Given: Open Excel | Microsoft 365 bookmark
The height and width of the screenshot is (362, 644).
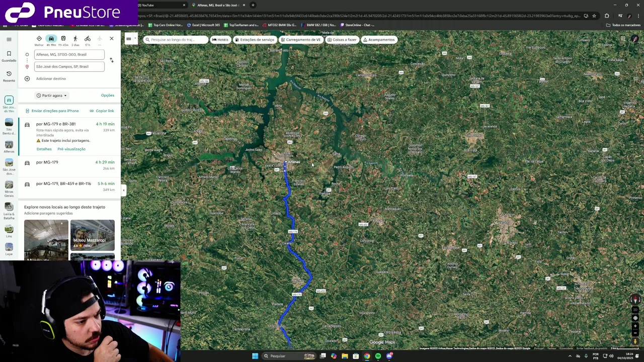Looking at the screenshot, I should coord(203,25).
